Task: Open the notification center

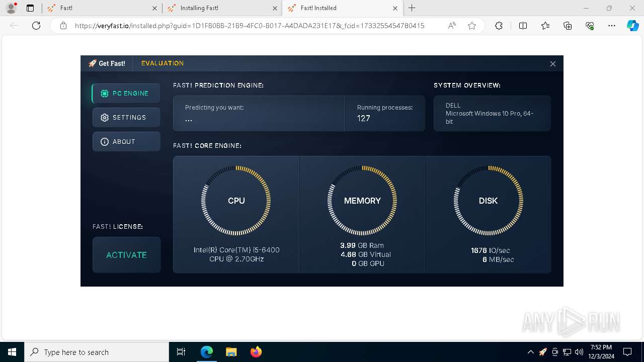Action: pos(627,352)
